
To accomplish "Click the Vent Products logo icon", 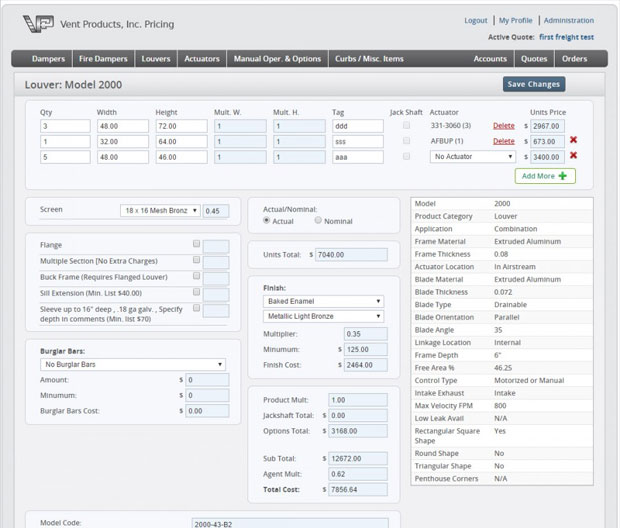I will [40, 23].
